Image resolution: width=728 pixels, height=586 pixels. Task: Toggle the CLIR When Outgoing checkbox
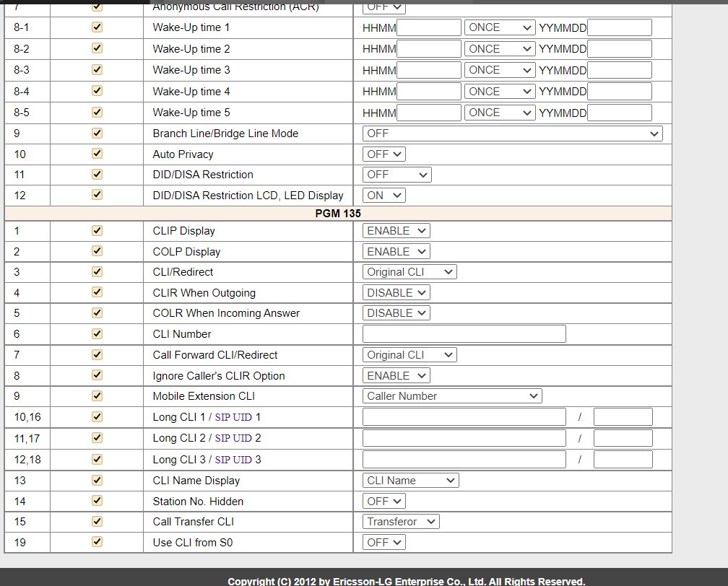click(x=97, y=293)
